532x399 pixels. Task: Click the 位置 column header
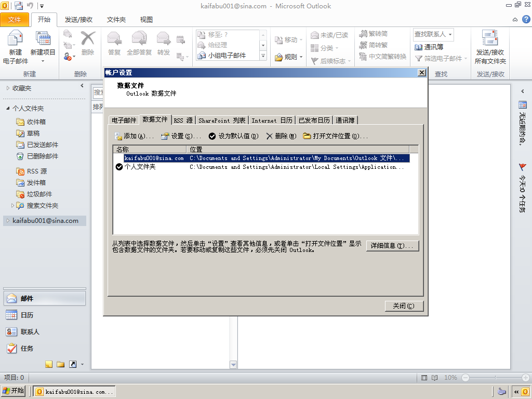[298, 149]
